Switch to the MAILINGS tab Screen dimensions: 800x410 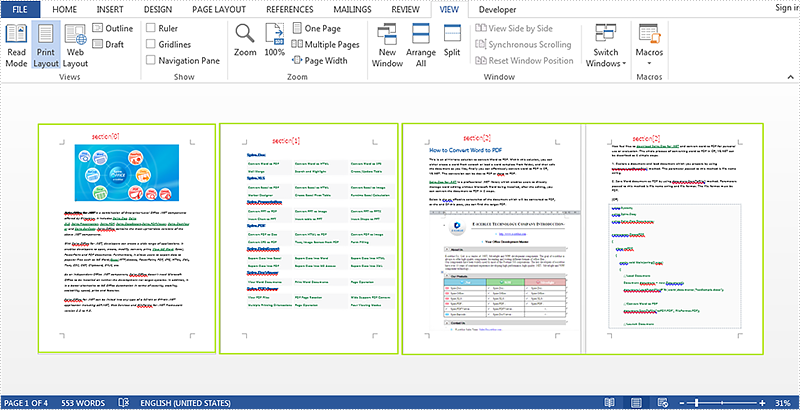pos(352,9)
